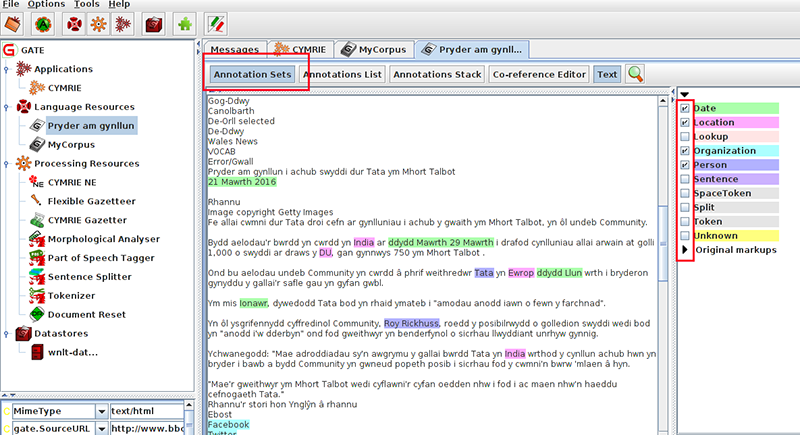Toggle the Annotation Sets button

click(253, 74)
